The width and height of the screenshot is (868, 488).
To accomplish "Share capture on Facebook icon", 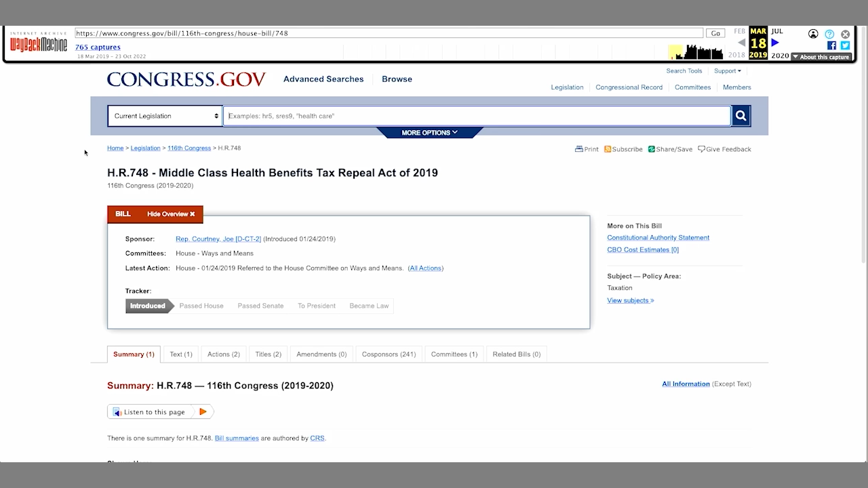I will click(x=831, y=45).
